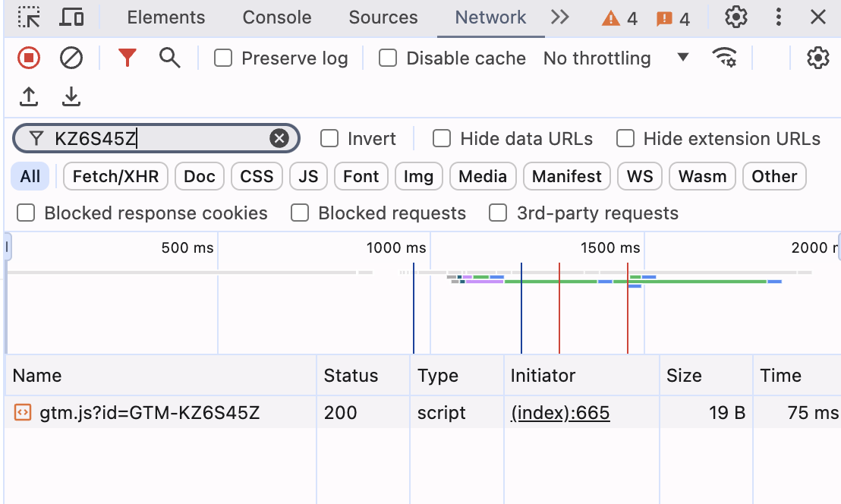Screen dimensions: 841x504
Task: Enable the Preserve log checkbox
Action: pos(222,58)
